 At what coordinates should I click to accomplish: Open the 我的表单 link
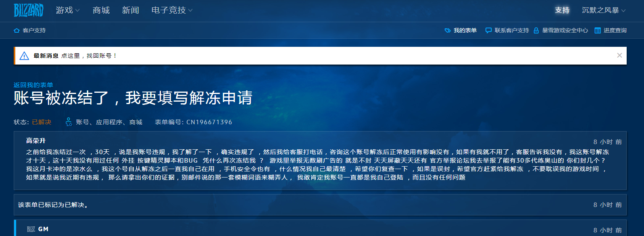pos(465,31)
